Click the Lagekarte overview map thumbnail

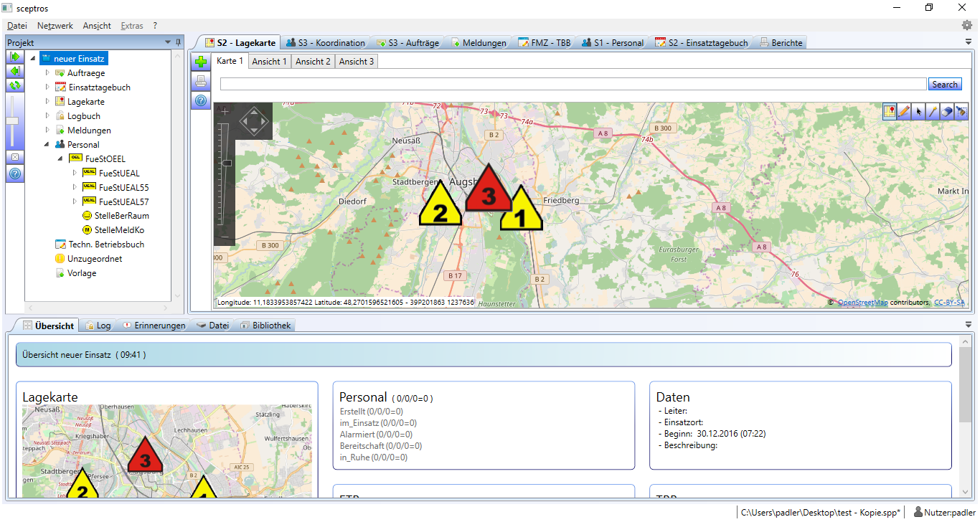click(x=167, y=451)
